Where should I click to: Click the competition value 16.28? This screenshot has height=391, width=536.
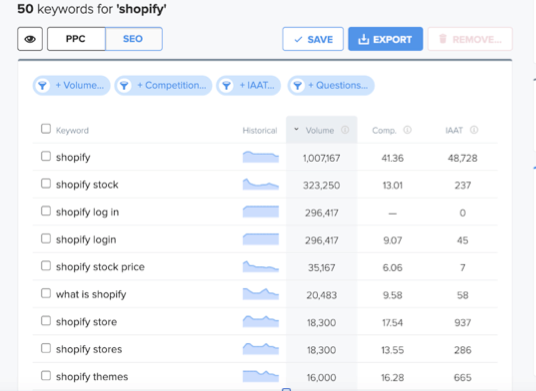tap(392, 377)
